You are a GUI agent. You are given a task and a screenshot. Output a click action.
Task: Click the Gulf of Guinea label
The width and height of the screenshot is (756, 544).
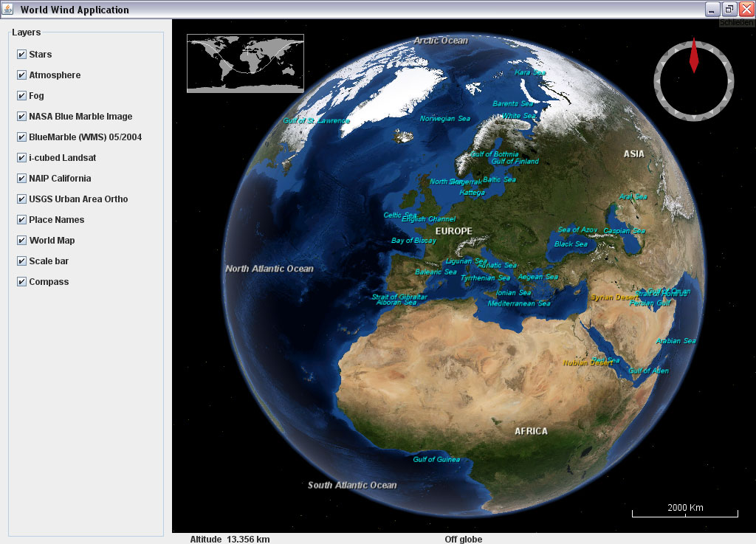pos(436,460)
